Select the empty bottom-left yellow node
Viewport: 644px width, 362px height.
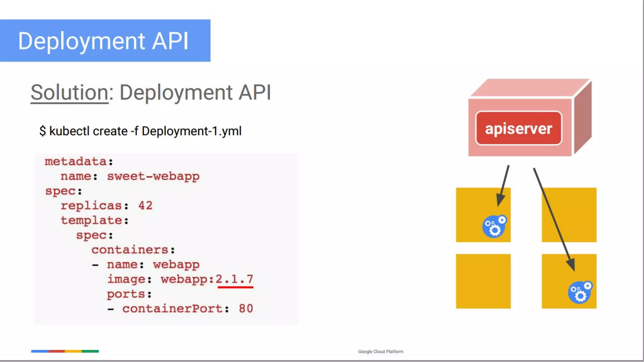coord(483,281)
